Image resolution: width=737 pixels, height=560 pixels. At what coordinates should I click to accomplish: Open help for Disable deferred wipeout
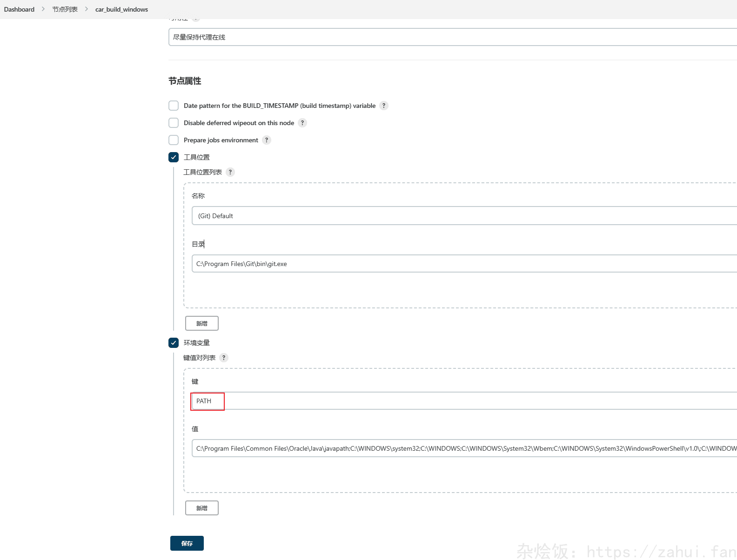point(302,123)
